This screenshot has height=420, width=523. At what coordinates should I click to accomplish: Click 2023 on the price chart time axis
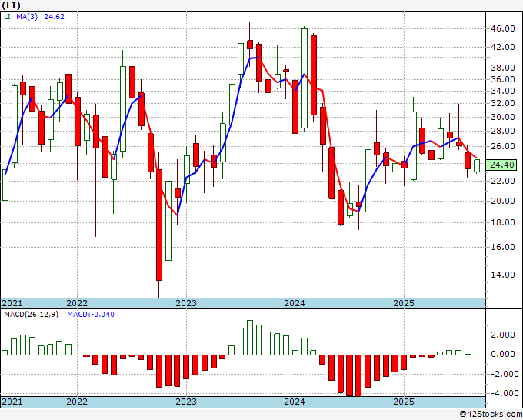[x=186, y=303]
